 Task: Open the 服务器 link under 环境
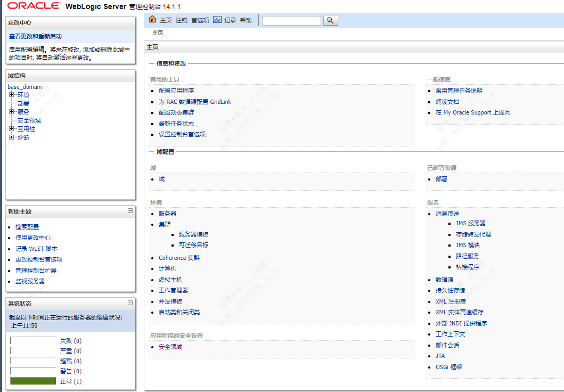coord(167,214)
